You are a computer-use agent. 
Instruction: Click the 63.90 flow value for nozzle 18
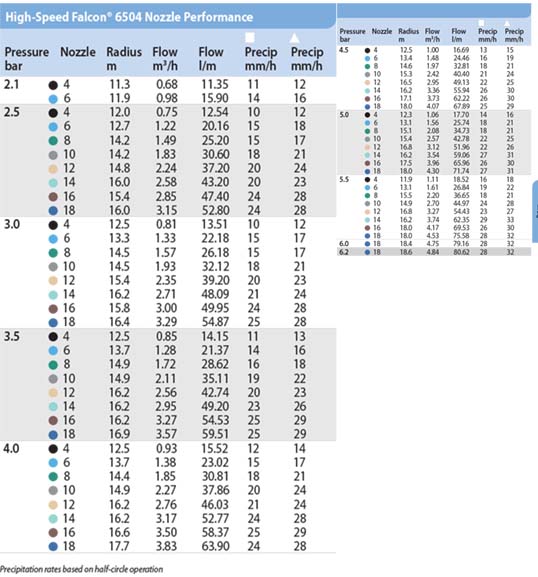pos(215,546)
